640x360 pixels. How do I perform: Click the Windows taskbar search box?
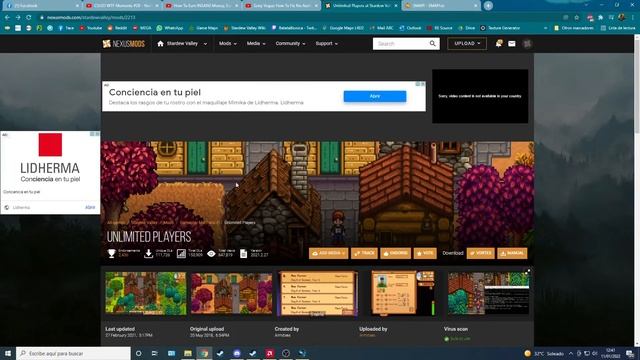point(73,353)
